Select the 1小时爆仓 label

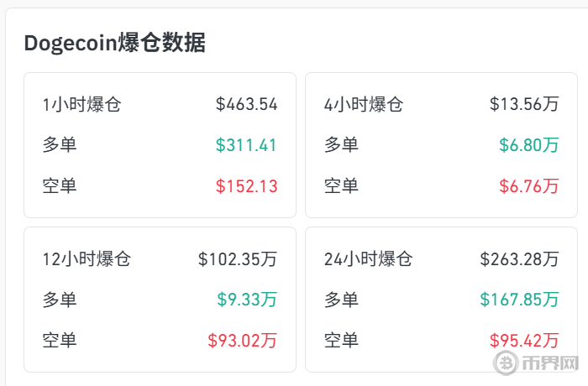[x=81, y=104]
